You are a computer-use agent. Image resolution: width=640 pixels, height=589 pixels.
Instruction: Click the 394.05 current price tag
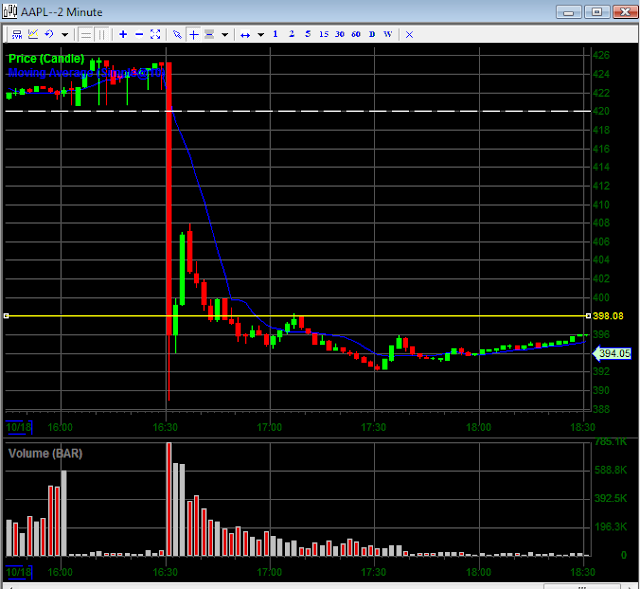pyautogui.click(x=612, y=353)
